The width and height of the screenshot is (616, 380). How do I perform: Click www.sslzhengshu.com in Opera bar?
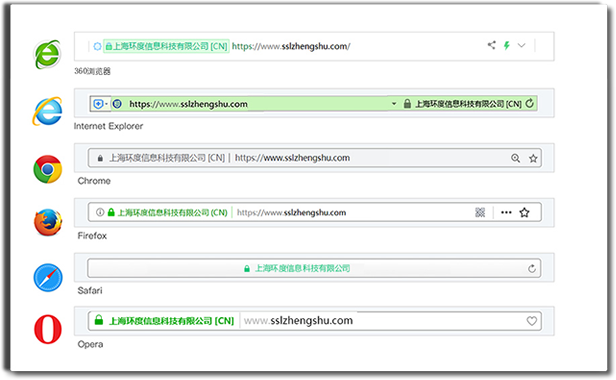tap(299, 321)
